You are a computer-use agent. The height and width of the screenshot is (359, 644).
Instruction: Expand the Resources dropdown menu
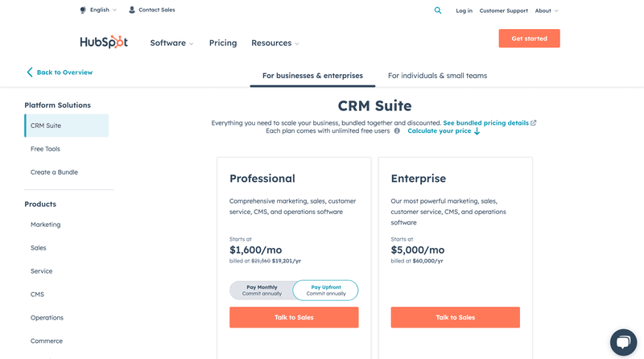coord(275,43)
